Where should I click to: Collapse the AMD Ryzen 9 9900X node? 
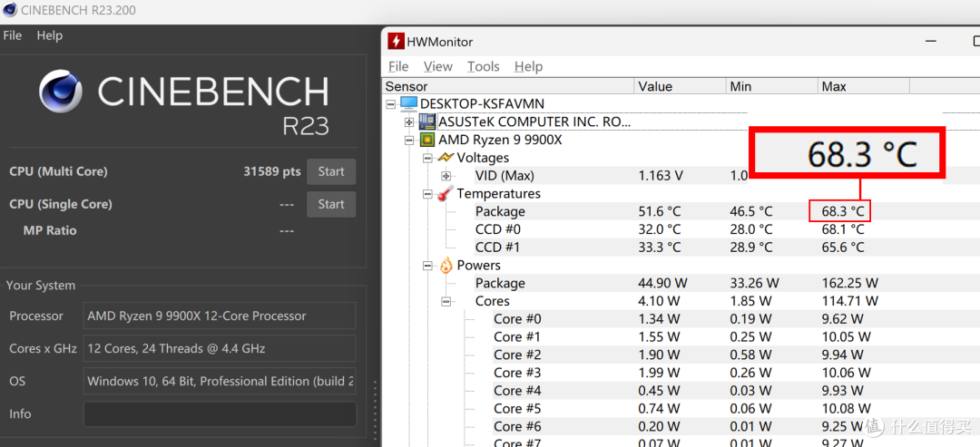[409, 140]
